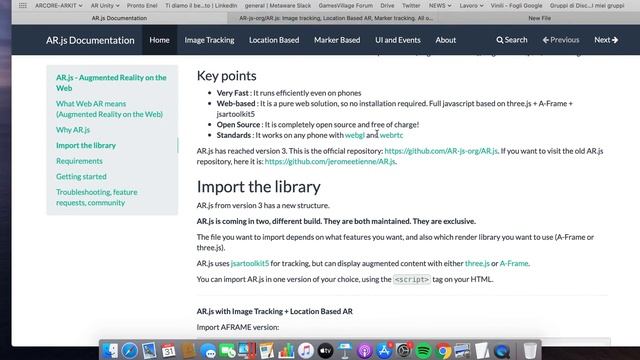This screenshot has height=360, width=640.
Task: Open Apple TV app in dock
Action: point(325,351)
